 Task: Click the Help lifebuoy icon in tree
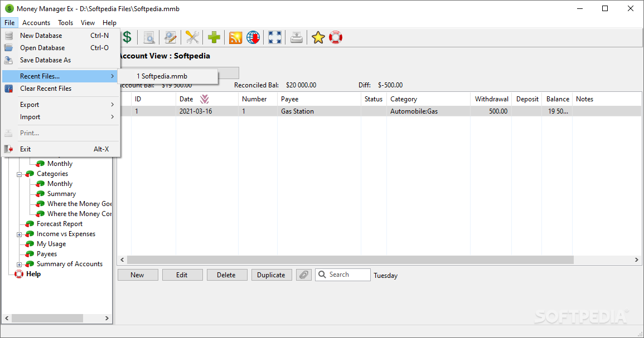19,274
